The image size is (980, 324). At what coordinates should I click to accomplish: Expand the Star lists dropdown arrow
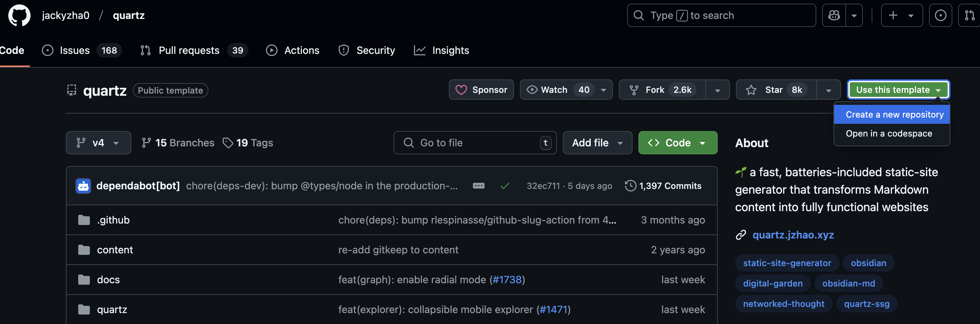[x=828, y=90]
